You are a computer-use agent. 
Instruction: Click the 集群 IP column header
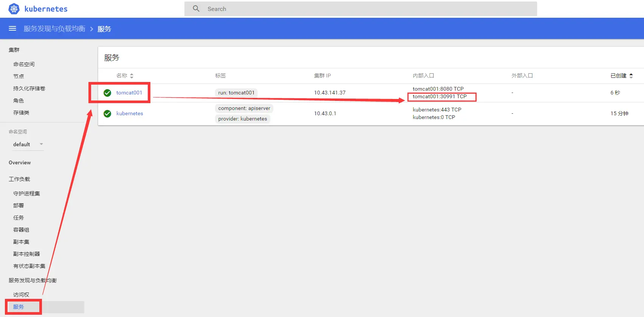coord(322,76)
